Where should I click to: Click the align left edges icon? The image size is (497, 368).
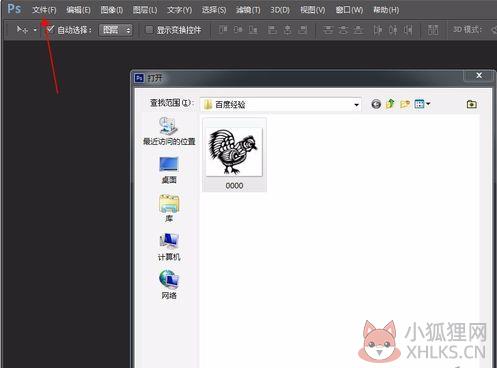(x=272, y=30)
